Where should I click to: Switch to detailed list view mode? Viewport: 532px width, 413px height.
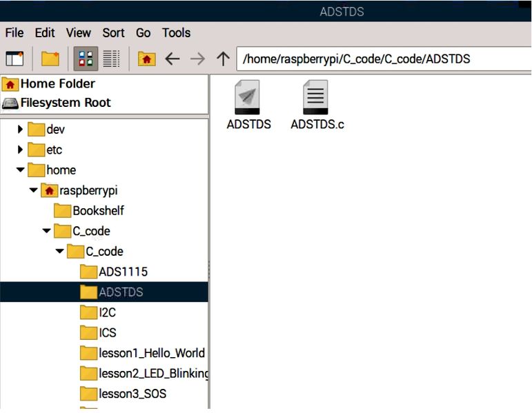[111, 59]
